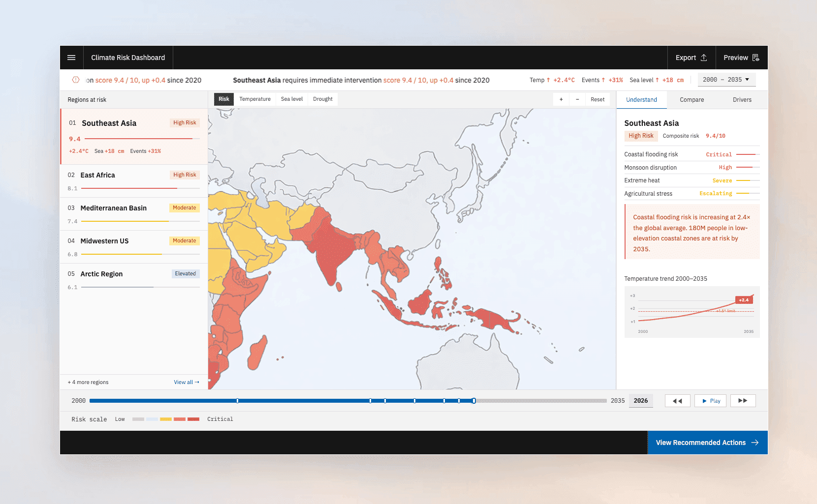Viewport: 817px width, 504px height.
Task: Click the Temp +2.4°C header stat
Action: (552, 80)
